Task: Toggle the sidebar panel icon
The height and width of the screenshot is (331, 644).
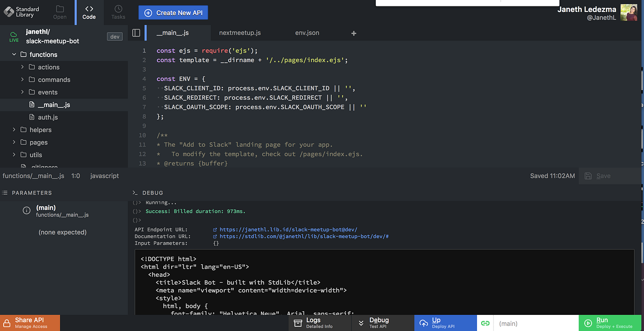Action: [x=136, y=33]
